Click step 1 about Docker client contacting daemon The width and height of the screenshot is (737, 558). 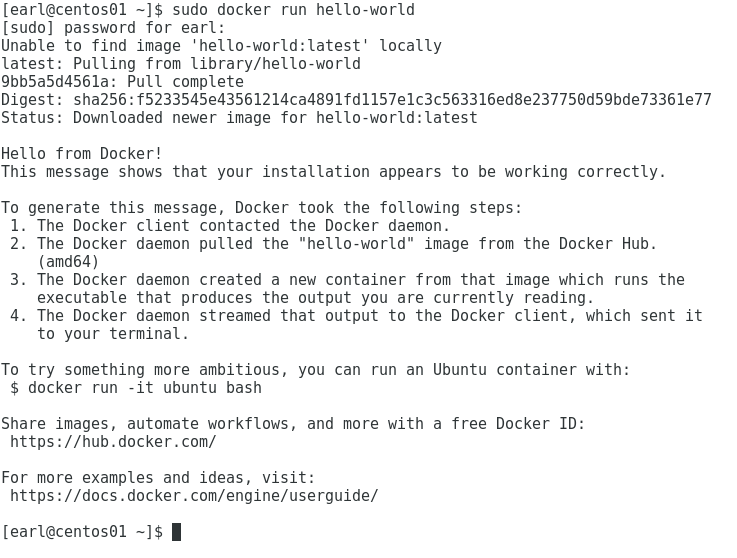coord(230,226)
